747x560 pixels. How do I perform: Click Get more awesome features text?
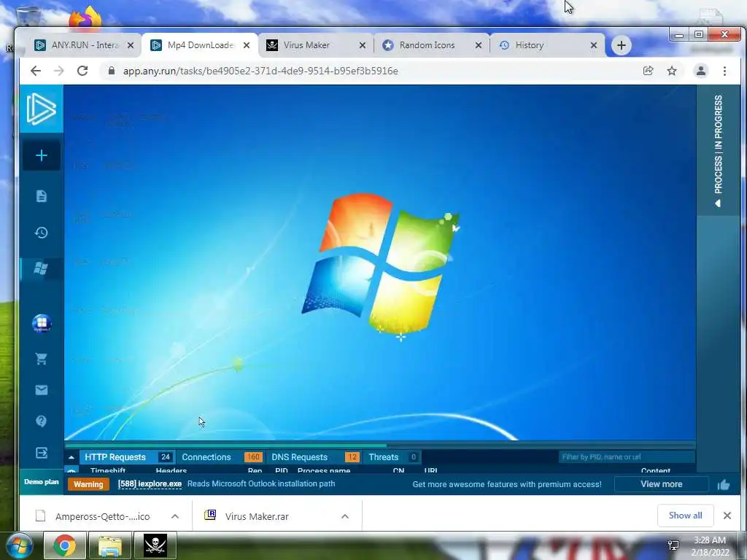(507, 484)
